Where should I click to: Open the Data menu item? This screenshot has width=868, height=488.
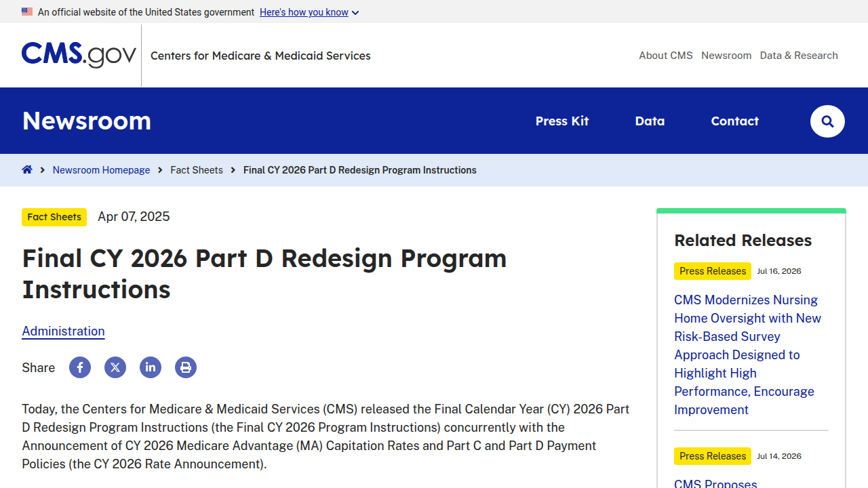tap(650, 121)
